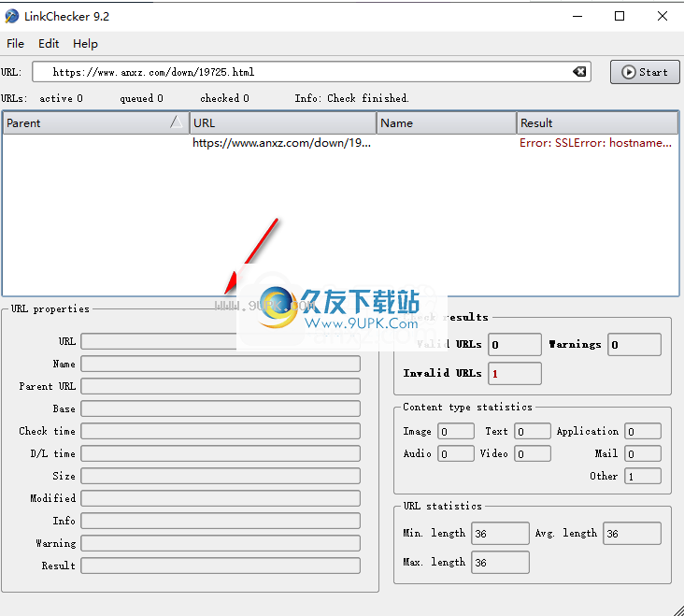684x616 pixels.
Task: Click the Invalid URLs count box
Action: 515,374
